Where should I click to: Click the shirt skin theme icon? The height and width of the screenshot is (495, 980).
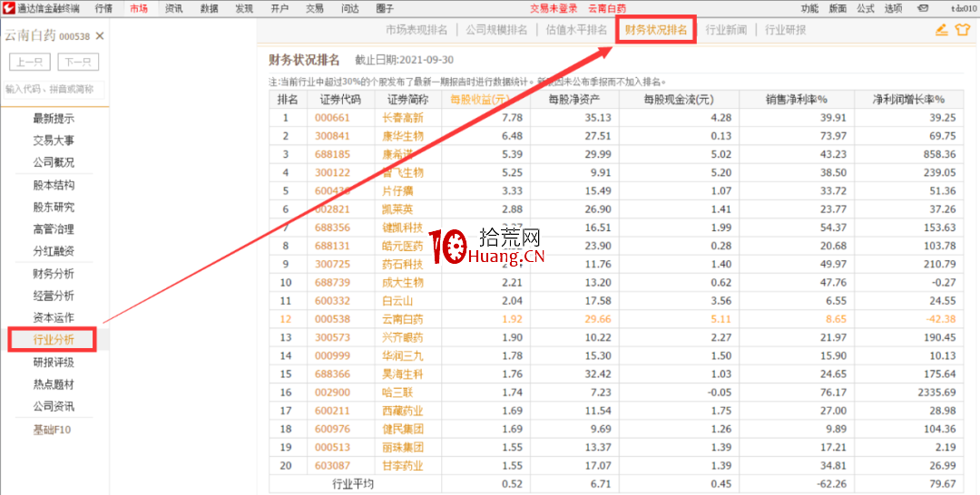pyautogui.click(x=963, y=29)
